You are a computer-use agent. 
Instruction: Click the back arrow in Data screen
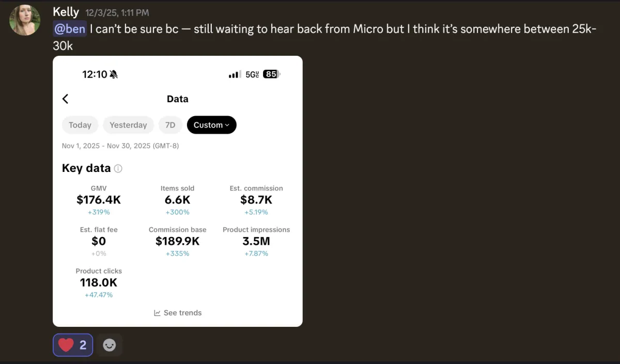[66, 99]
